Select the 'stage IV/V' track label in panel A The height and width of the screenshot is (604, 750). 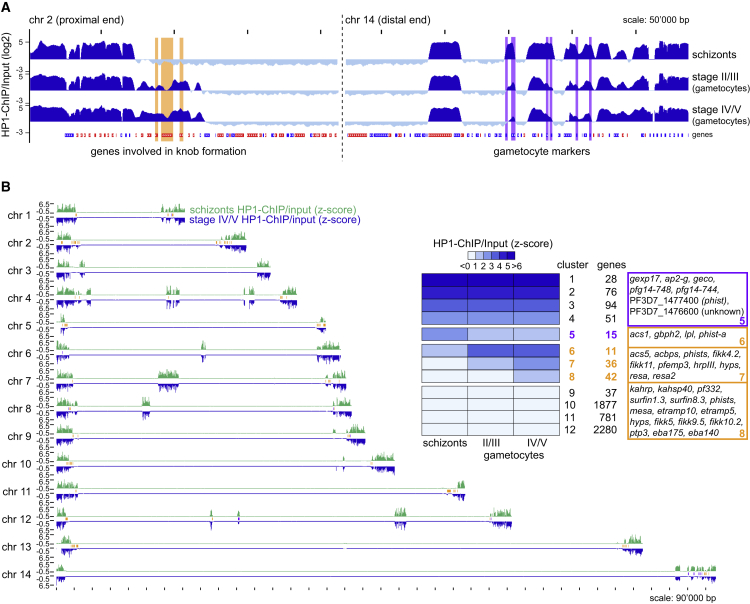pyautogui.click(x=715, y=110)
